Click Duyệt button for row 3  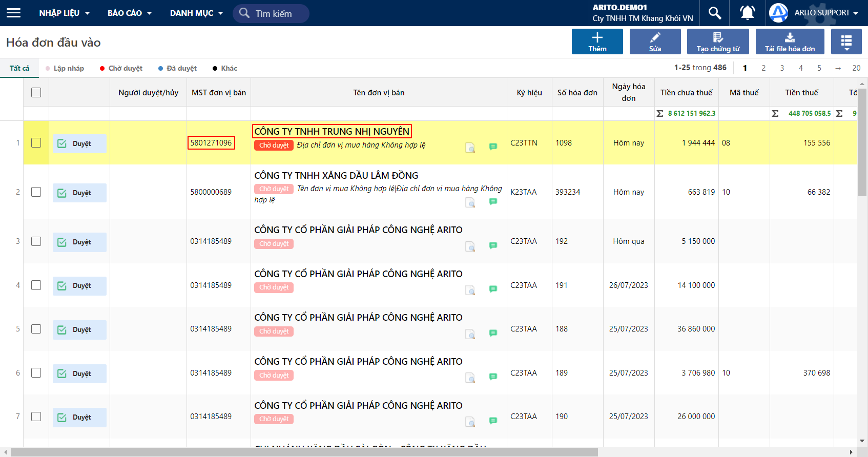pyautogui.click(x=79, y=242)
